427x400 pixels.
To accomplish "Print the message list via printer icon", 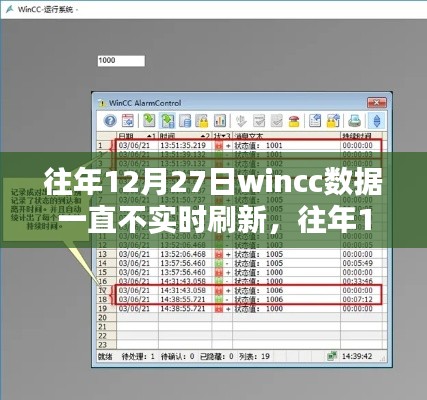I will click(x=354, y=121).
